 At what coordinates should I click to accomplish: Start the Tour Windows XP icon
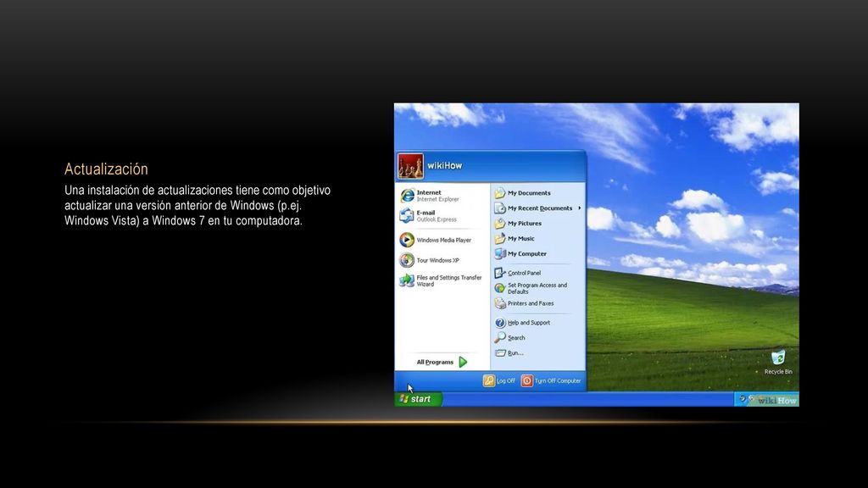point(407,260)
